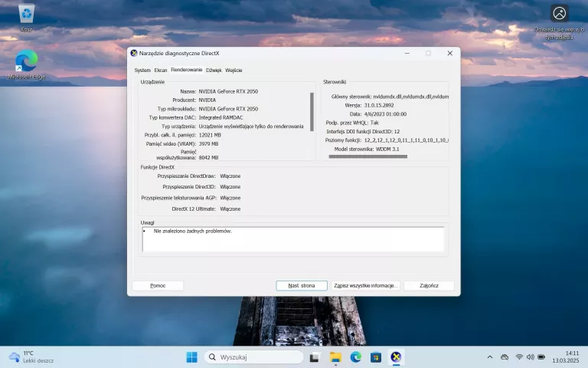Click inside the Uwagi notes box
The image size is (588, 368).
click(293, 239)
